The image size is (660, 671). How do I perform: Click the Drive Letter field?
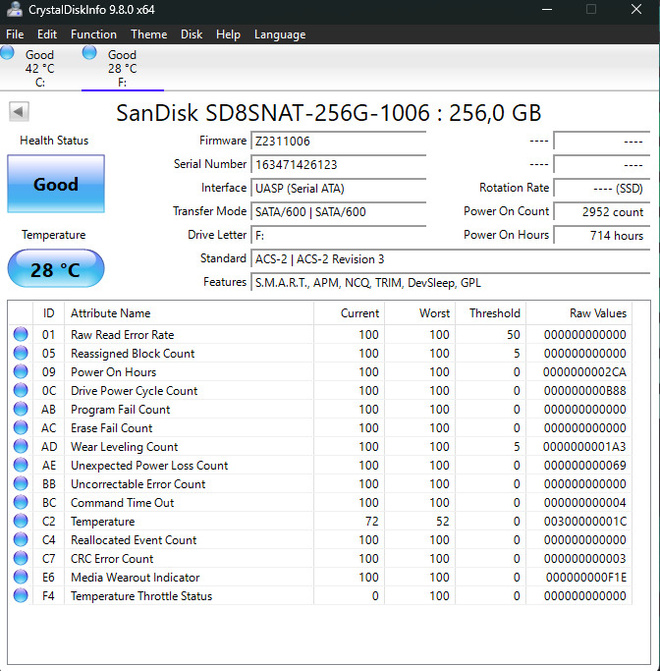point(338,235)
